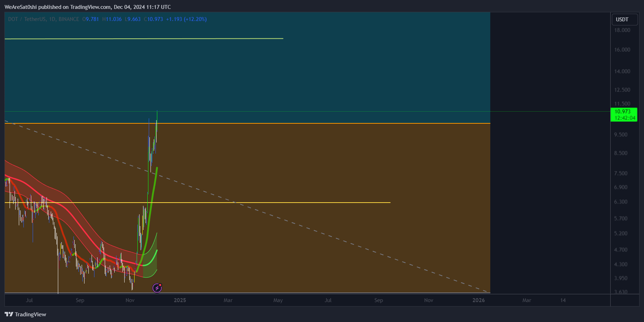This screenshot has width=644, height=322.
Task: Click the 11.500 price axis label
Action: [622, 104]
